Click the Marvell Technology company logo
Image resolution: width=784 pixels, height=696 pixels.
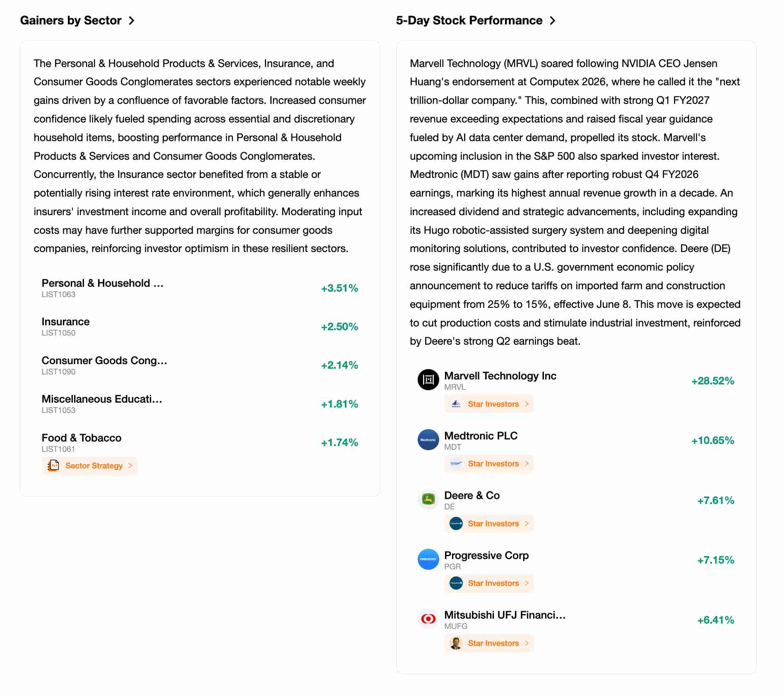pos(428,379)
